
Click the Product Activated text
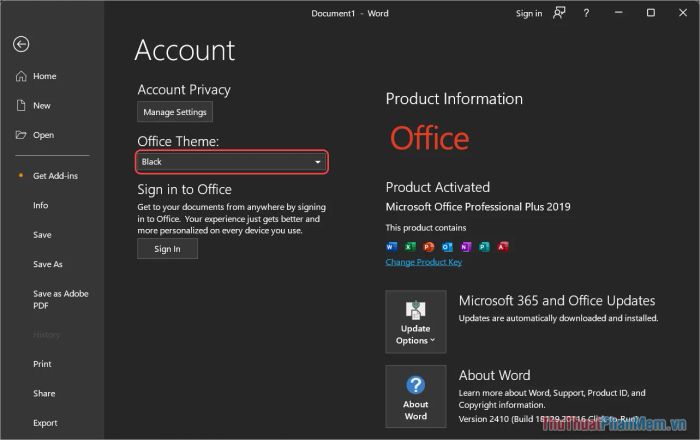[x=438, y=187]
